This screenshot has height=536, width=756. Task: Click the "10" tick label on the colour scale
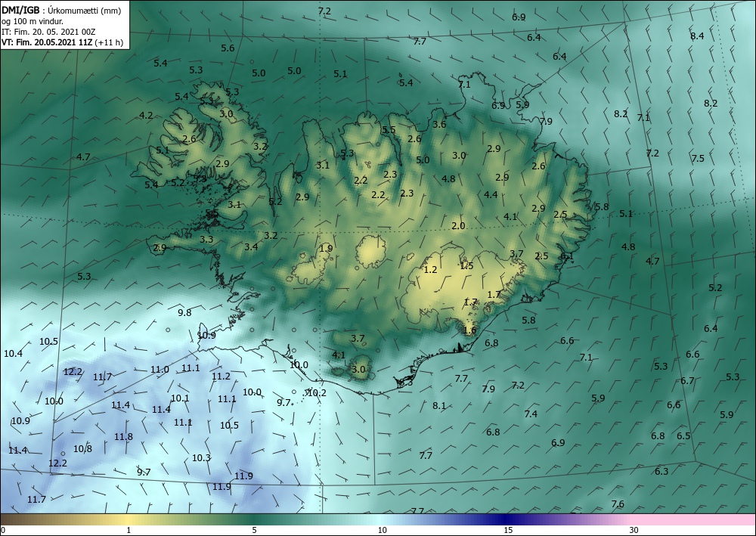[382, 530]
